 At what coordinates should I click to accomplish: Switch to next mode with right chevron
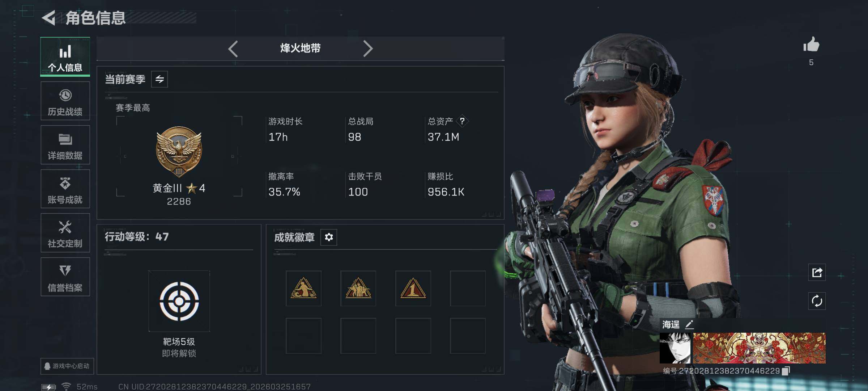(x=368, y=49)
